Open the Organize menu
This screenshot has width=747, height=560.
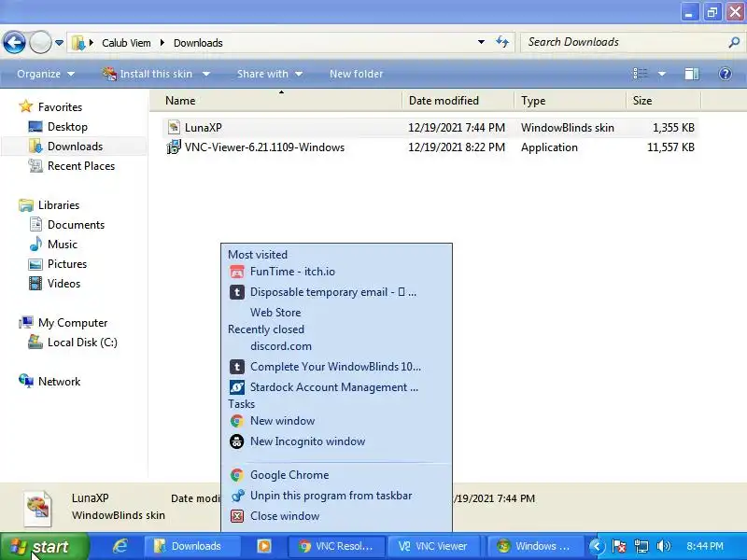point(45,74)
